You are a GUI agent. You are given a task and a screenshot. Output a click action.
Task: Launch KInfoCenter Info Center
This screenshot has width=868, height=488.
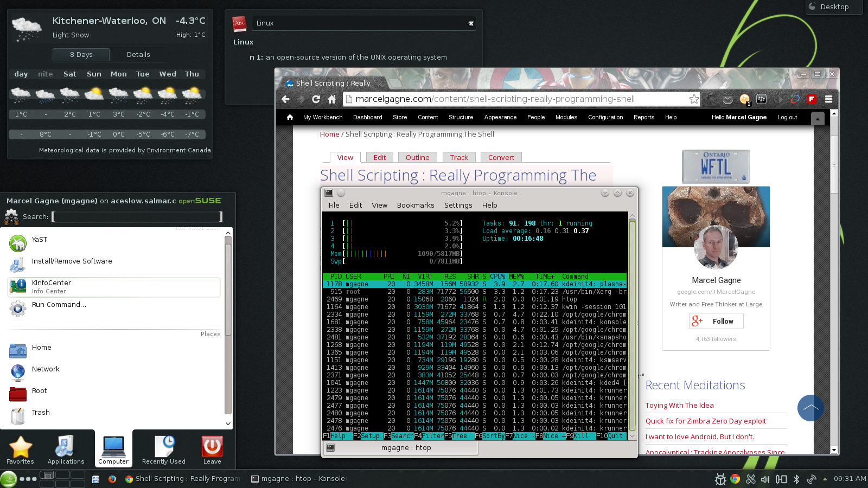coord(114,287)
